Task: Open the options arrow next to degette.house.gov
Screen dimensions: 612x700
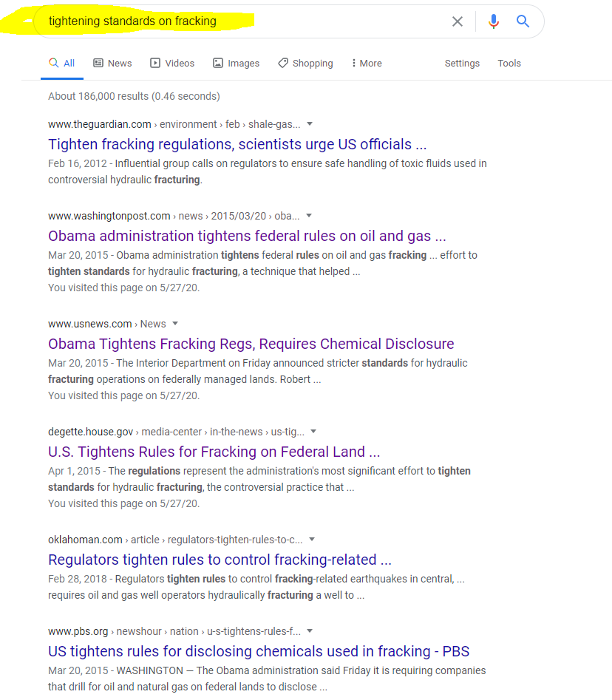Action: click(x=313, y=432)
